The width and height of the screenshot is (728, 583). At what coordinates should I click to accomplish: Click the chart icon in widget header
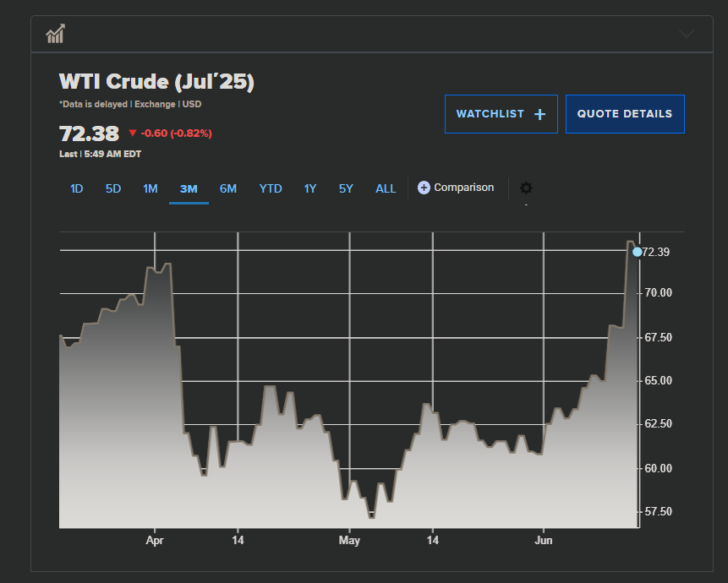coord(57,34)
